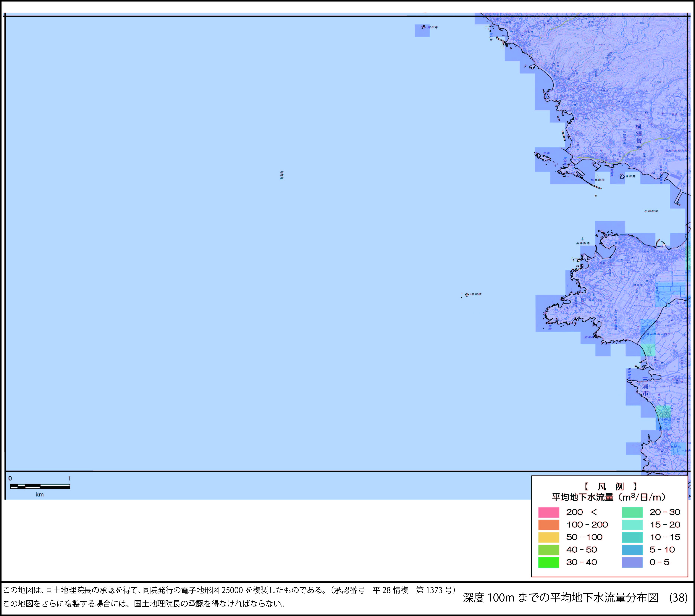Click the '20 - 30' legend label
This screenshot has height=616, width=695.
(665, 512)
